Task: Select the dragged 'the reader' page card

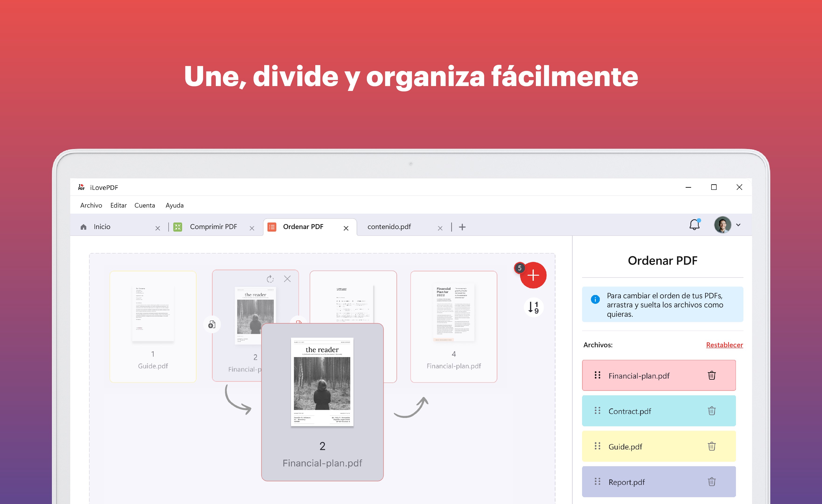Action: 322,402
